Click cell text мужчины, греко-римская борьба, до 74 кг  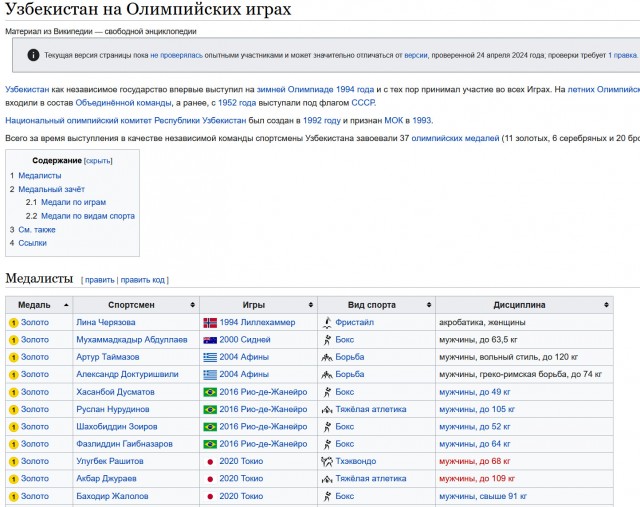[x=520, y=374]
